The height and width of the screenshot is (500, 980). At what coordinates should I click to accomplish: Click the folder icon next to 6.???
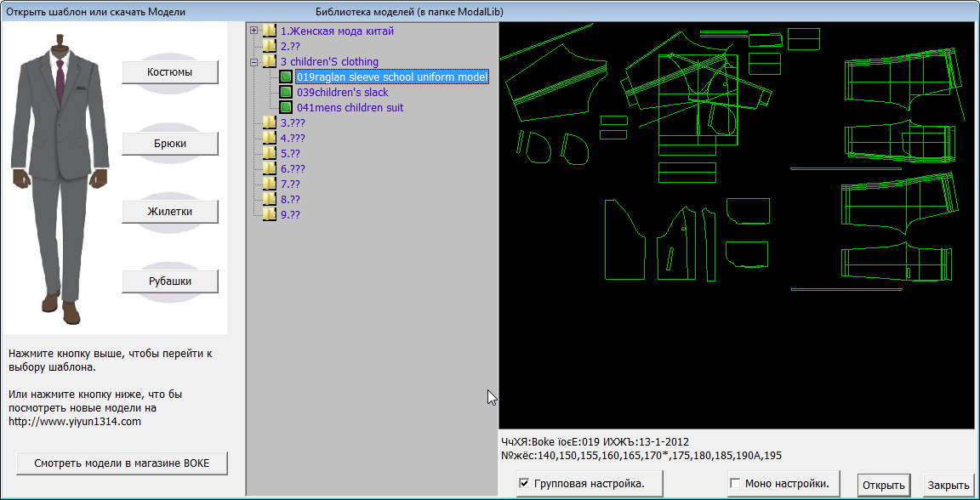pos(270,168)
